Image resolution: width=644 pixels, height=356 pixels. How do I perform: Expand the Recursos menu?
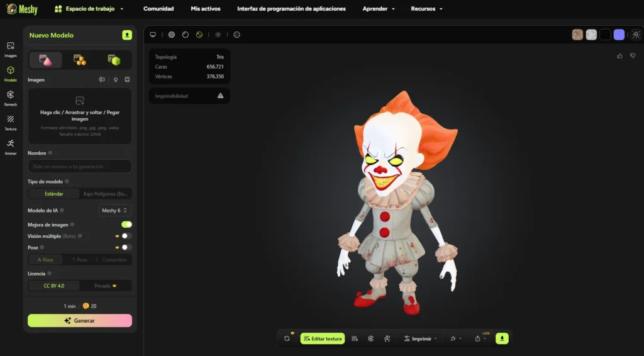click(427, 9)
